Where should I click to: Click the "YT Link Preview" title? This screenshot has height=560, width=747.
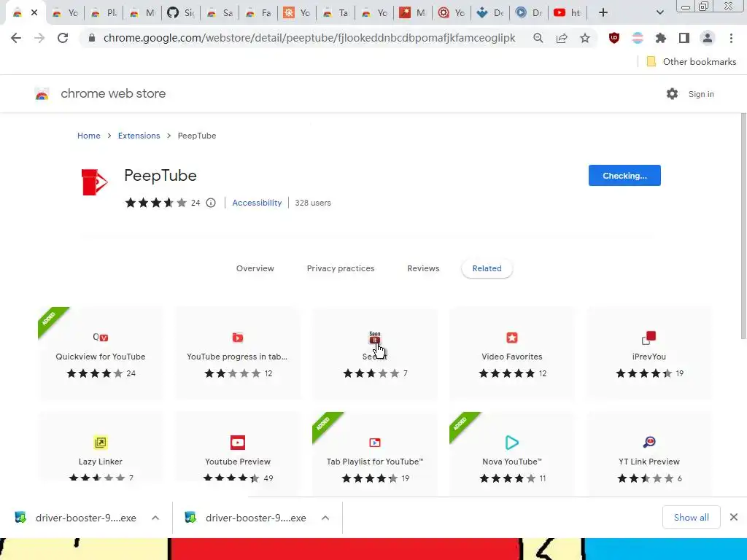649,462
